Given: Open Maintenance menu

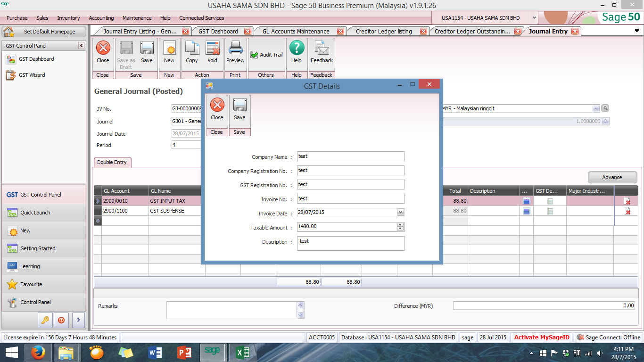Looking at the screenshot, I should click(x=137, y=18).
